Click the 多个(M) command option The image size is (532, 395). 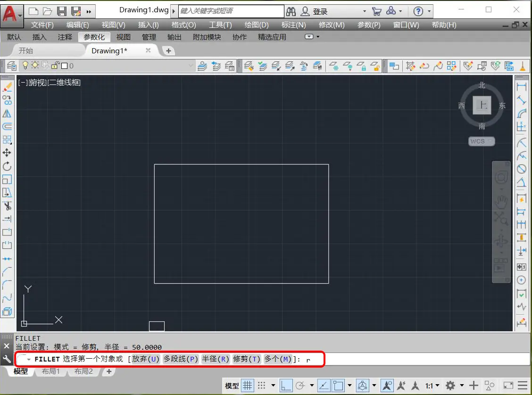coord(278,359)
